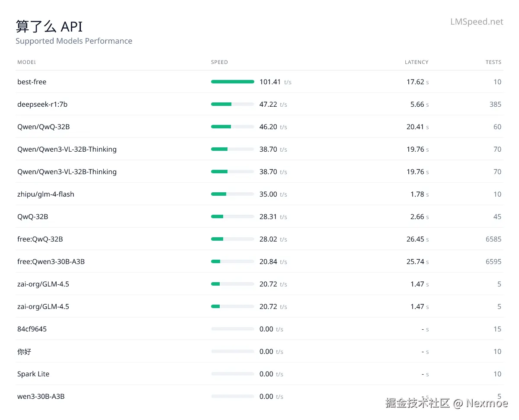This screenshot has height=420, width=519.
Task: Click the zhipu/glm-4-flash model name
Action: pyautogui.click(x=46, y=194)
